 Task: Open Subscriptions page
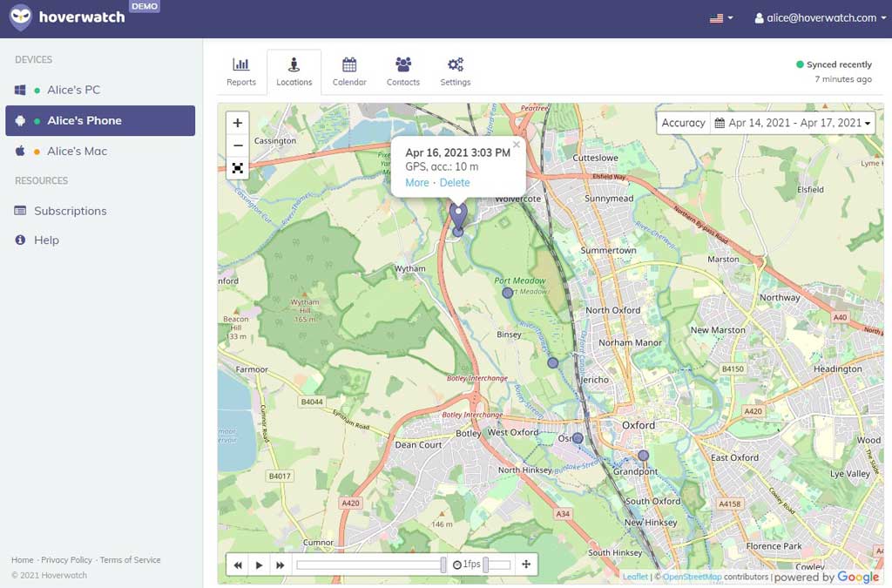70,211
